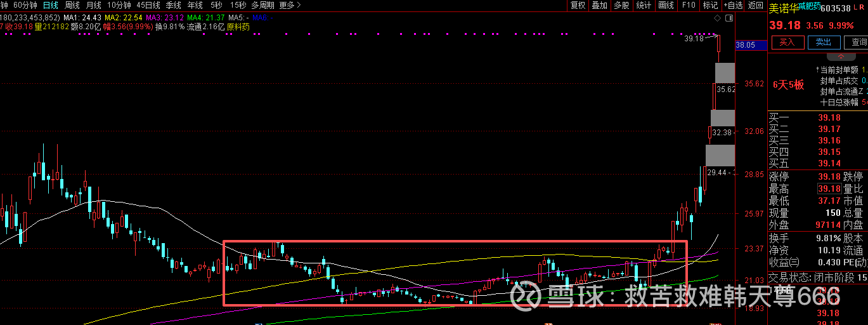Click the 最低 value 37.17
This screenshot has height=325, width=868.
pyautogui.click(x=829, y=201)
